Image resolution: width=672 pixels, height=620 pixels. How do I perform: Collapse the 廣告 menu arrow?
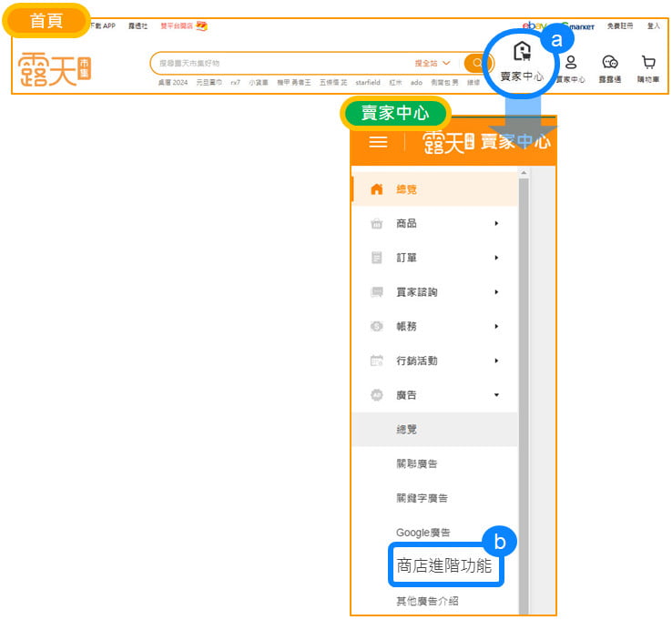[496, 395]
